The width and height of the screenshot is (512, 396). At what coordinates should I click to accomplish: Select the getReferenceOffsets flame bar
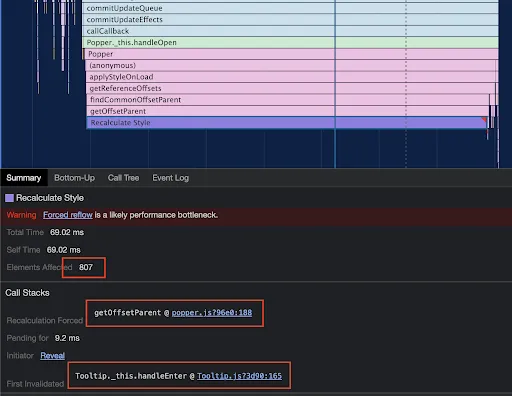coord(291,88)
